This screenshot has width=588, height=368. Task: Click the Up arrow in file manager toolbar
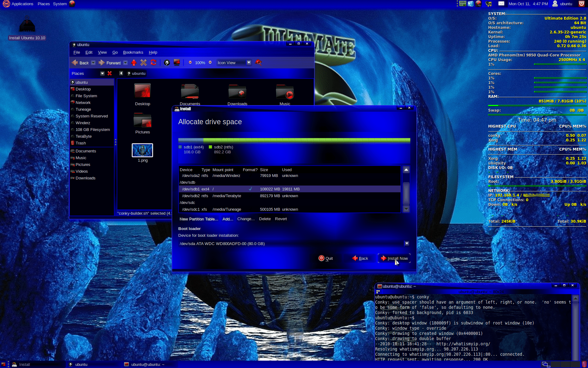pyautogui.click(x=134, y=63)
